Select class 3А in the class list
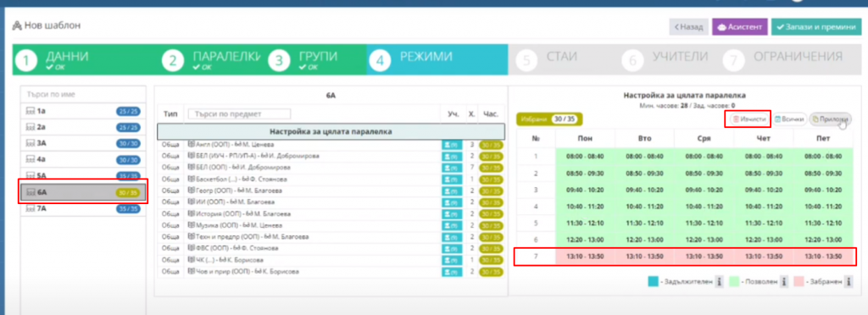868x315 pixels. coord(84,143)
